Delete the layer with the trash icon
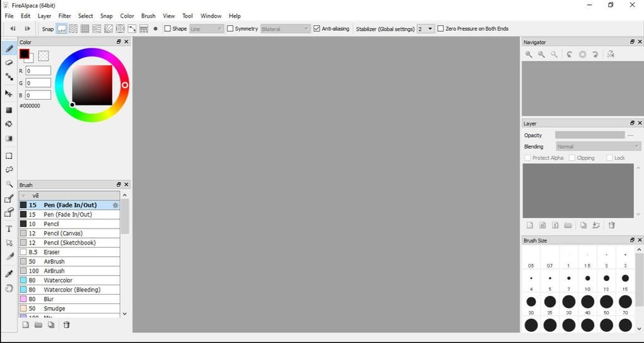This screenshot has height=343, width=644. pos(611,226)
